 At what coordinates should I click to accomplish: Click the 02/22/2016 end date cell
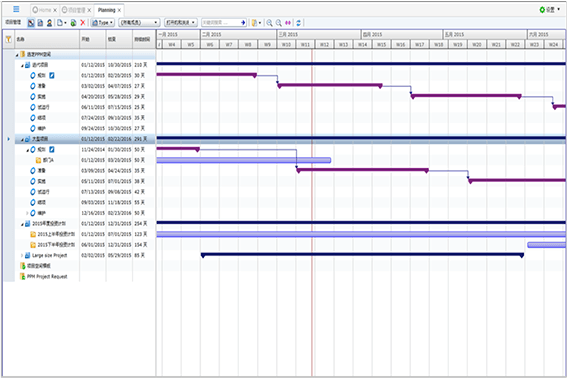(119, 139)
